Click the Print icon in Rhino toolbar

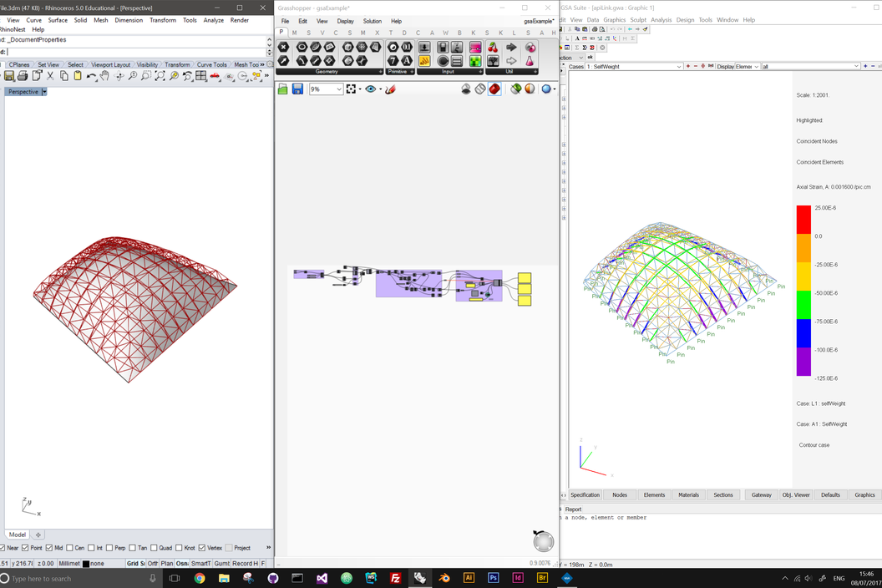[23, 76]
